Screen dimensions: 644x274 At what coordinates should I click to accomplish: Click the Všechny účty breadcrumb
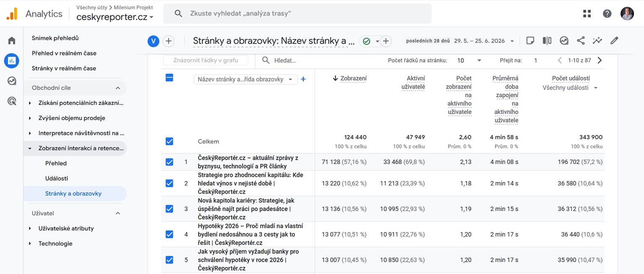point(92,8)
